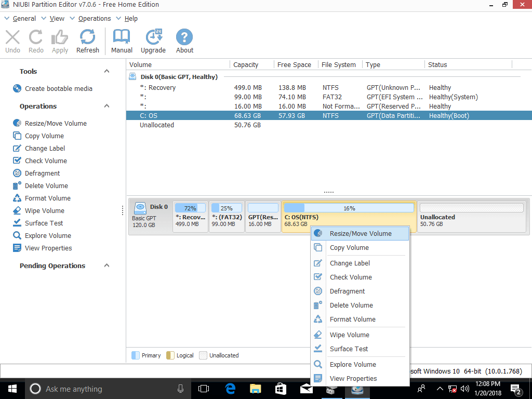The height and width of the screenshot is (399, 532).
Task: Open the About info icon
Action: (184, 41)
